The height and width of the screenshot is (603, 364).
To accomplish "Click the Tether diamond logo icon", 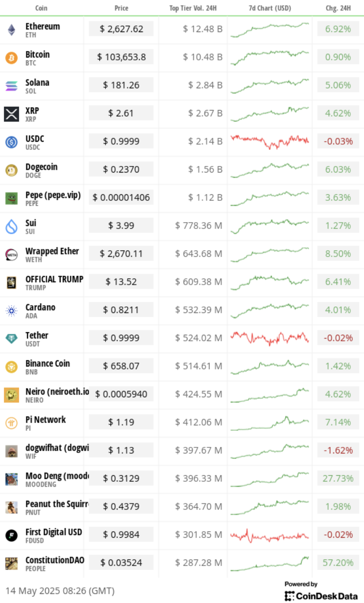I will (x=12, y=338).
